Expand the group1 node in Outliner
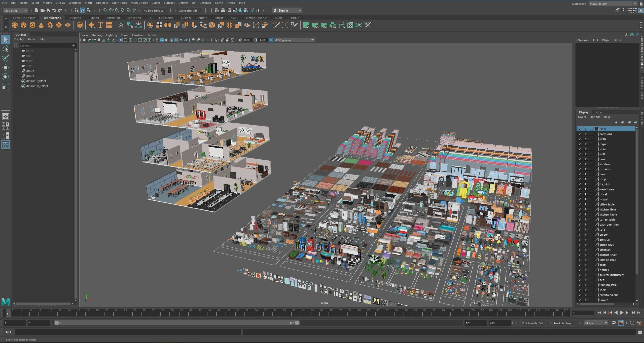Image resolution: width=644 pixels, height=343 pixels. (x=19, y=76)
